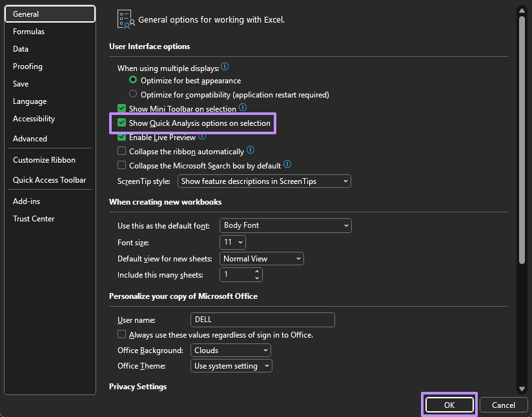
Task: Open the Office Background dropdown
Action: pos(265,350)
